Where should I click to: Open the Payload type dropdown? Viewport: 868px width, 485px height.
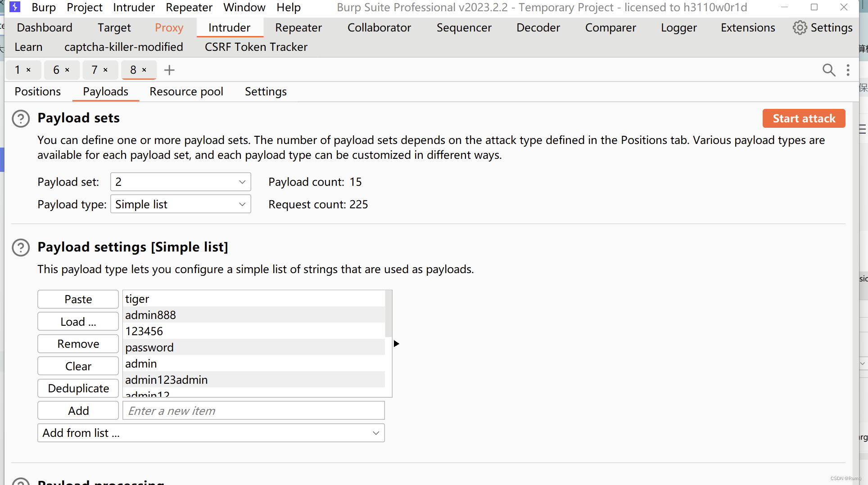tap(181, 204)
